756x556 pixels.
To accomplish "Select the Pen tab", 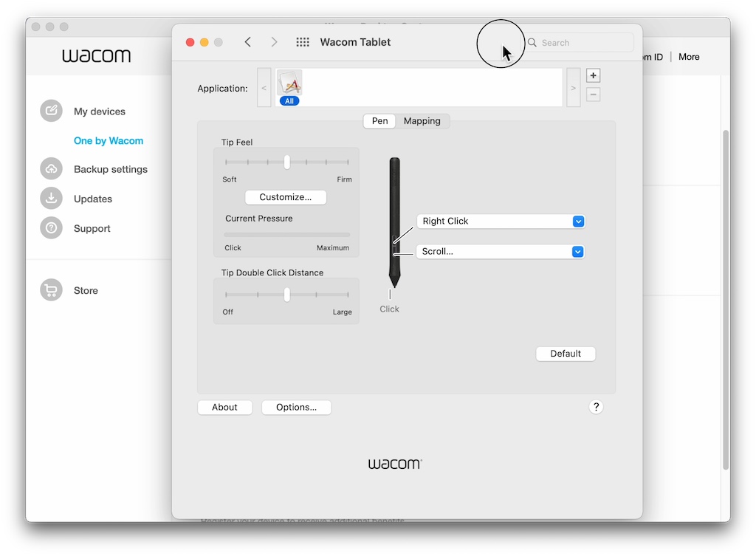I will click(379, 120).
